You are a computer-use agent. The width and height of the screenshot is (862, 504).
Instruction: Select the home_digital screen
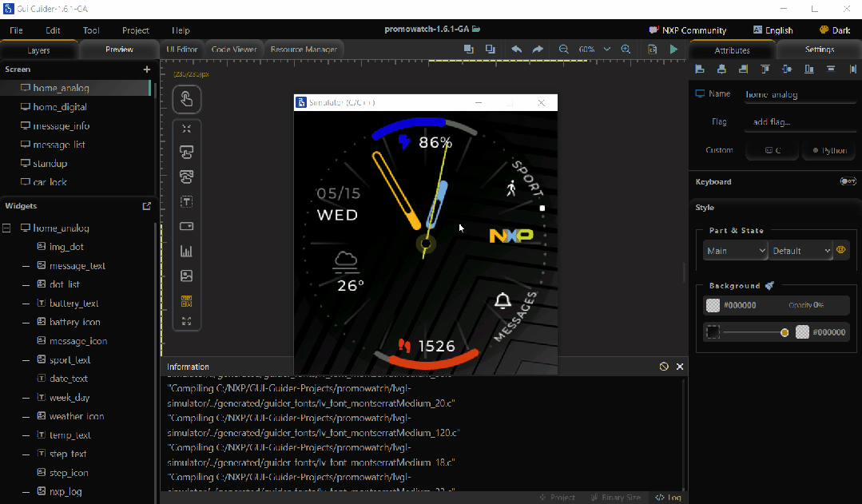75,107
